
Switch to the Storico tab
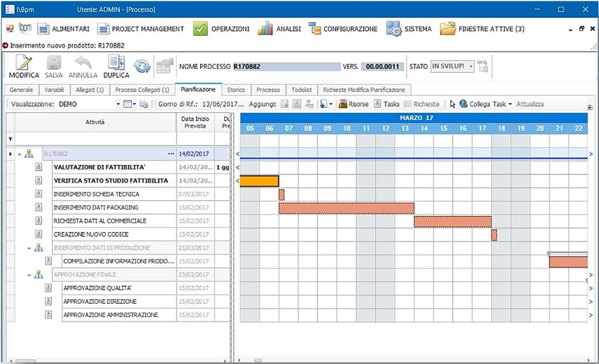(x=237, y=89)
